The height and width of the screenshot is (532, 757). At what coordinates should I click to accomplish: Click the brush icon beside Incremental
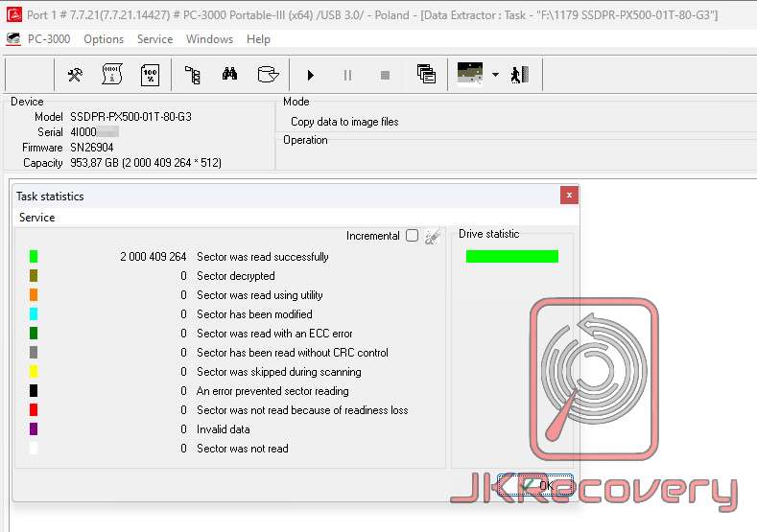[433, 236]
